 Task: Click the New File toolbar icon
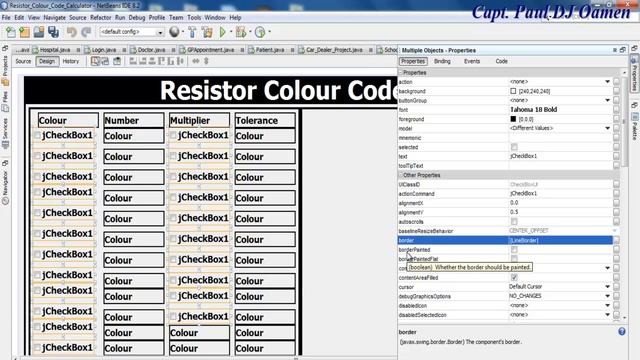[11, 32]
